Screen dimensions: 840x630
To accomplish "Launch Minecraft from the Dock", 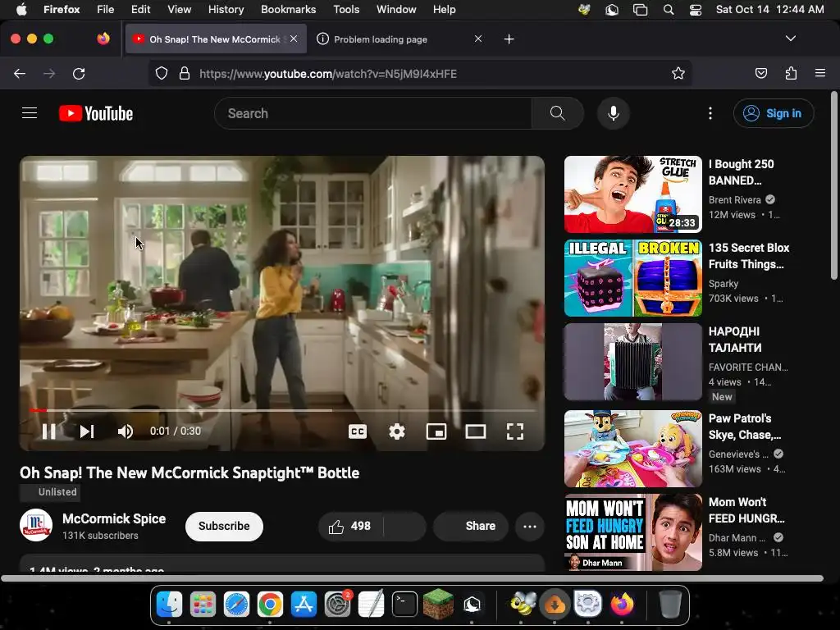I will [x=438, y=604].
